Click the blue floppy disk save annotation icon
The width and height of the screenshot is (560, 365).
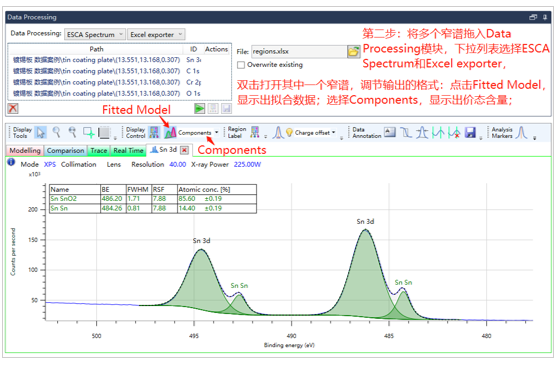pyautogui.click(x=470, y=132)
